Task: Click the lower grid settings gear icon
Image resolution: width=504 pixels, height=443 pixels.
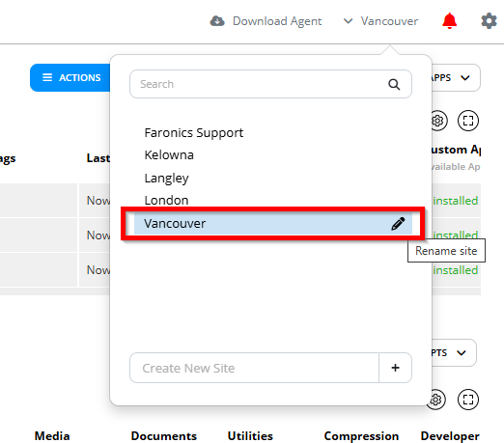Action: coord(436,400)
